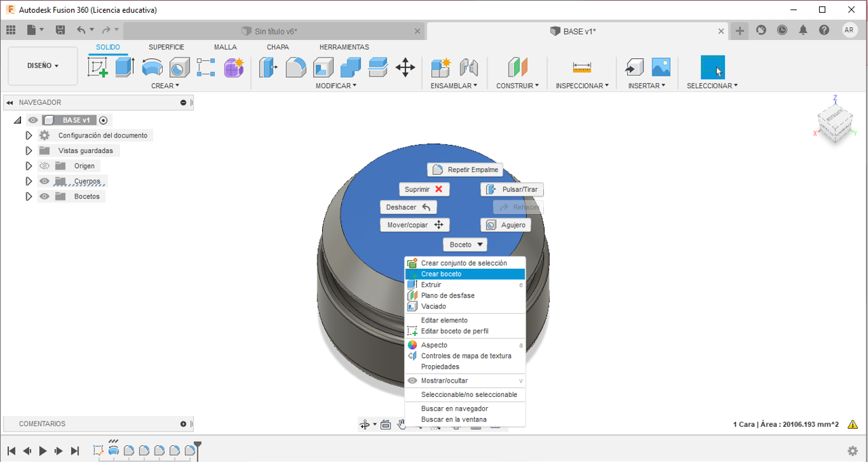Select the Extrude tool in CREAR
This screenshot has height=462, width=868.
click(125, 67)
